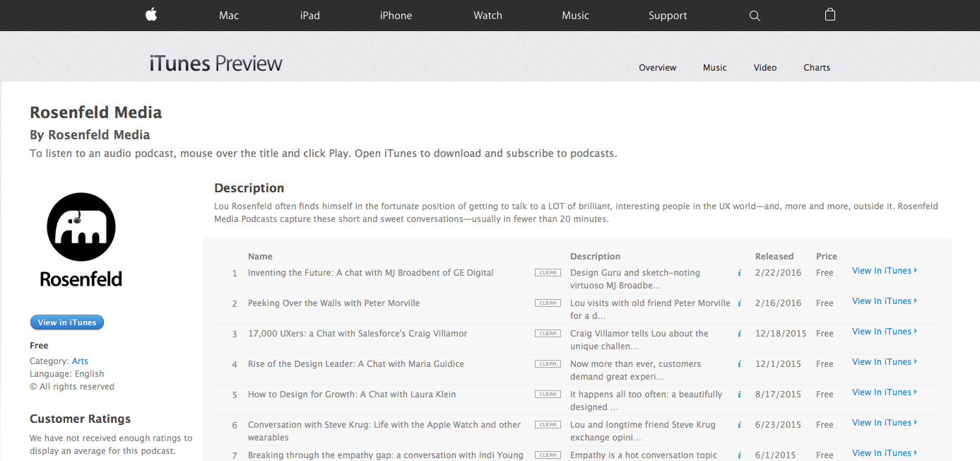The width and height of the screenshot is (980, 461).
Task: Switch to the Video tab
Action: 764,67
